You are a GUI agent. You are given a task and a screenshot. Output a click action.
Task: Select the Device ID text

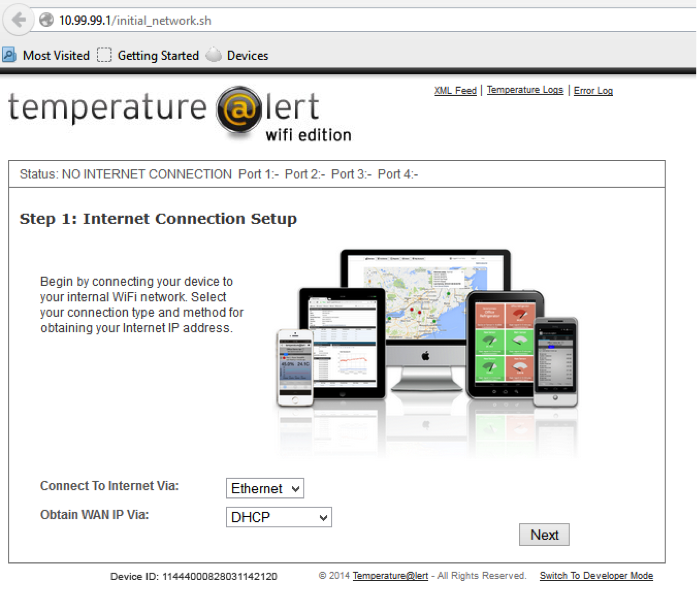tap(194, 576)
